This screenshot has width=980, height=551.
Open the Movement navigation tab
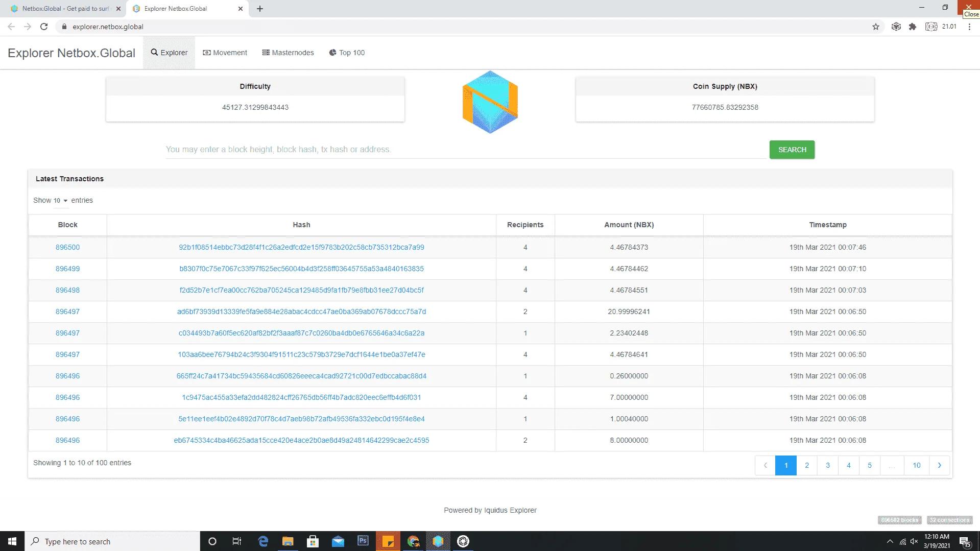click(225, 53)
